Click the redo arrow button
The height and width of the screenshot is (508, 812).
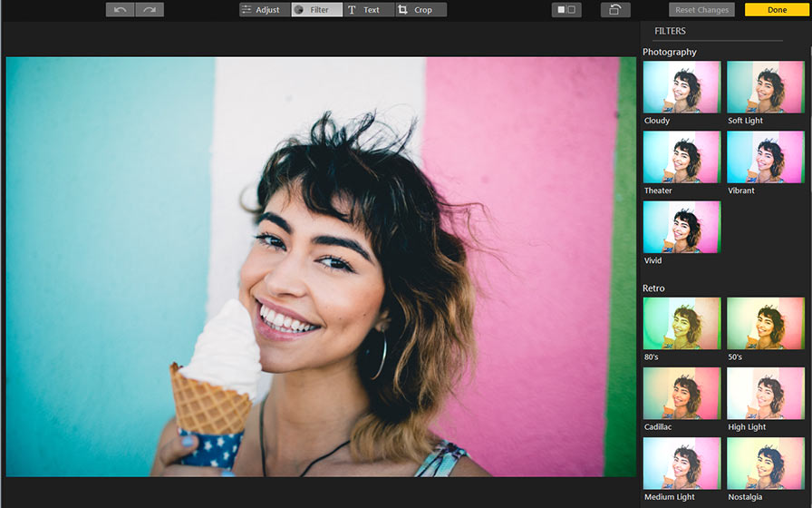pyautogui.click(x=150, y=10)
